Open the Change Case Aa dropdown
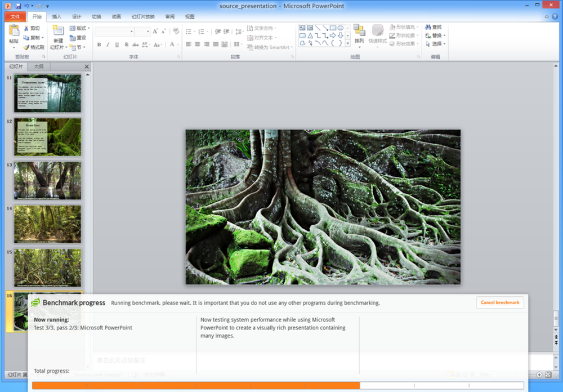563x392 pixels. coord(157,44)
